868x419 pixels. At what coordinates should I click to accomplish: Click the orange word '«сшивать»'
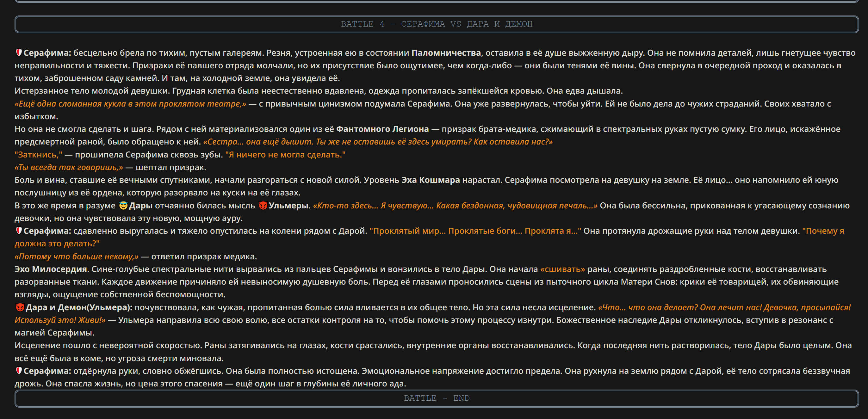coord(563,269)
